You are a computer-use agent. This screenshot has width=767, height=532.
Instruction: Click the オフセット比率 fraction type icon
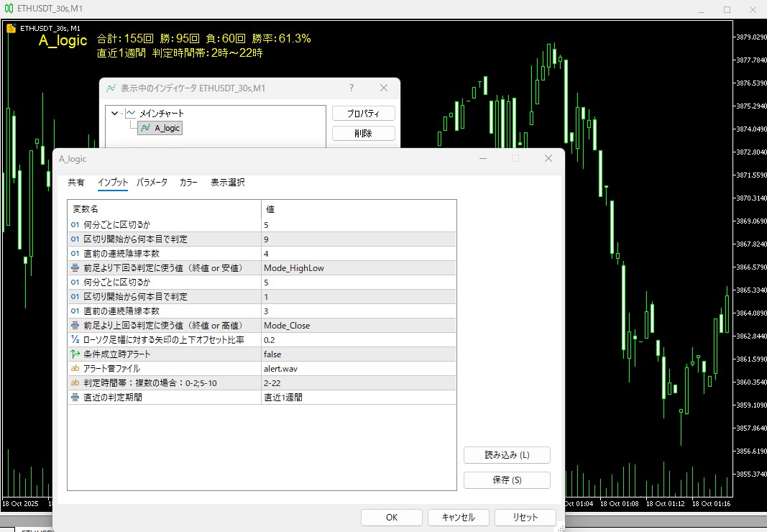pos(75,339)
